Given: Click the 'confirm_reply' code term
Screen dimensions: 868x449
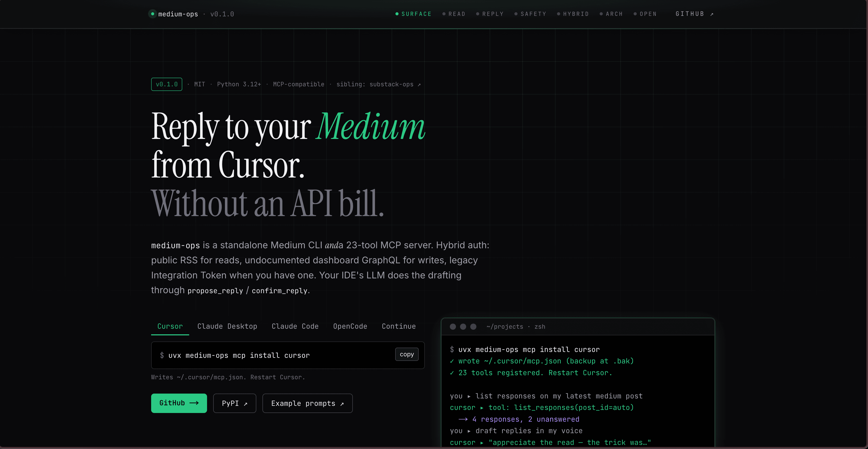Looking at the screenshot, I should pos(279,291).
